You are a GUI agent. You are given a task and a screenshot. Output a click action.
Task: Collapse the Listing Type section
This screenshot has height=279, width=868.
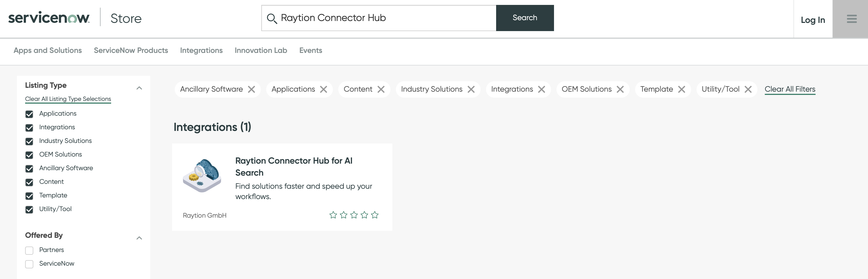tap(139, 88)
